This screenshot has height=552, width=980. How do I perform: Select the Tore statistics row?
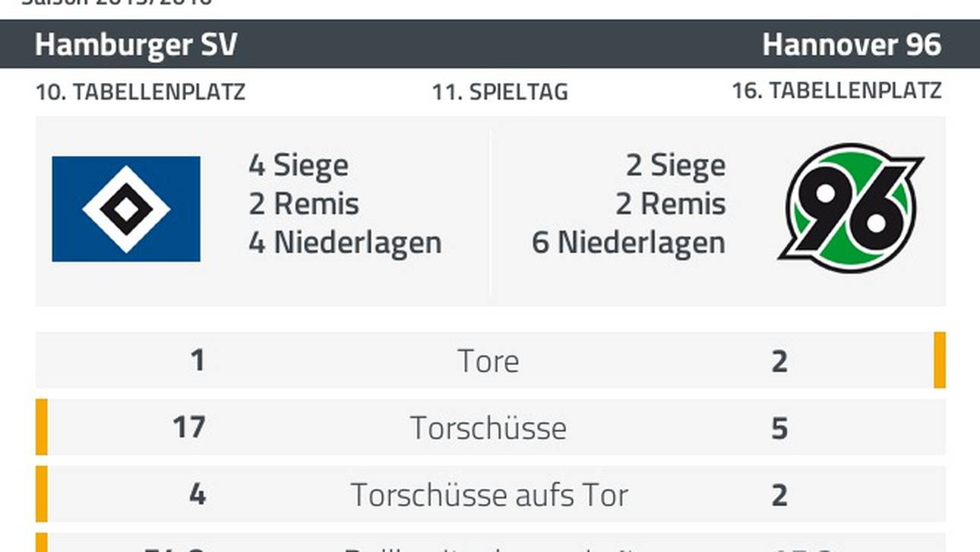[490, 360]
